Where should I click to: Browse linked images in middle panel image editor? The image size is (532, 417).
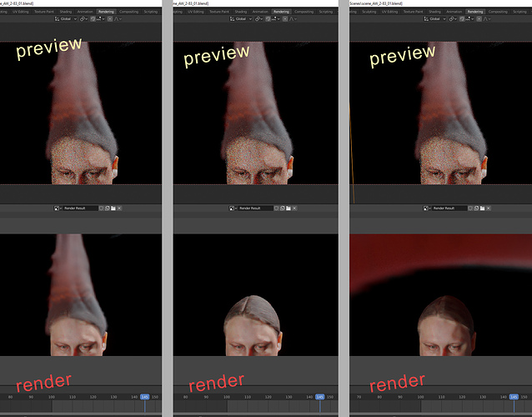coord(233,208)
